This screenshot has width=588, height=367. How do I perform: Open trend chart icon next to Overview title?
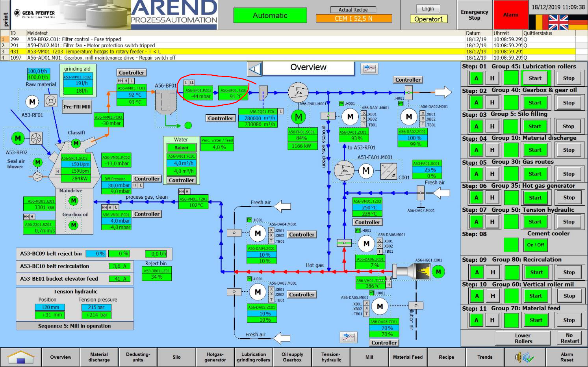point(369,69)
